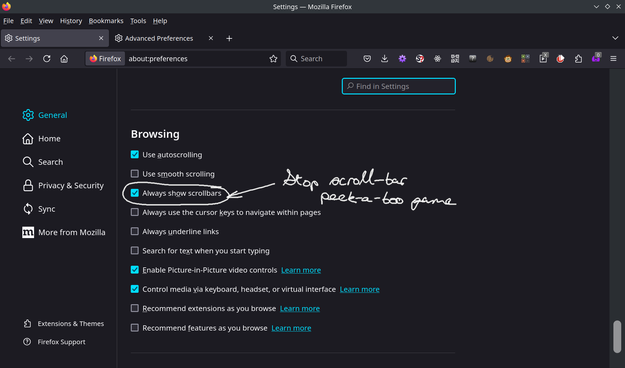Enable Use smooth scrolling checkbox
The image size is (625, 368).
tap(135, 174)
